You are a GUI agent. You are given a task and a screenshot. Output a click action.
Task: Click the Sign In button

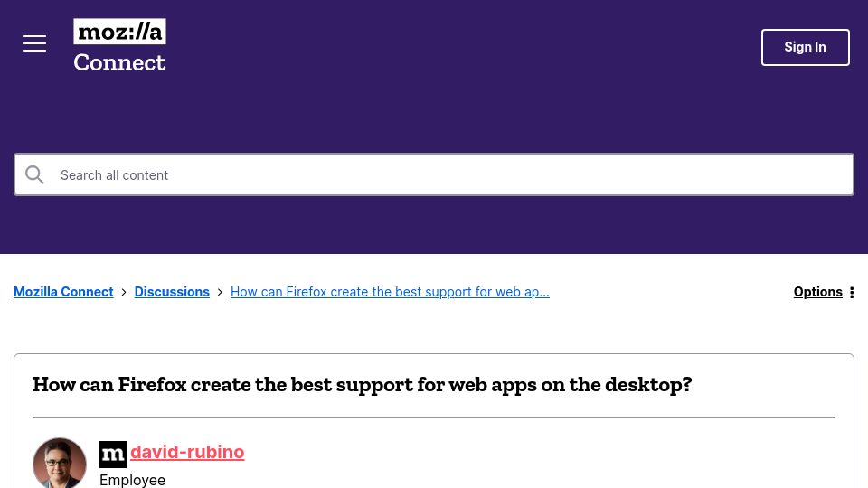(x=805, y=48)
